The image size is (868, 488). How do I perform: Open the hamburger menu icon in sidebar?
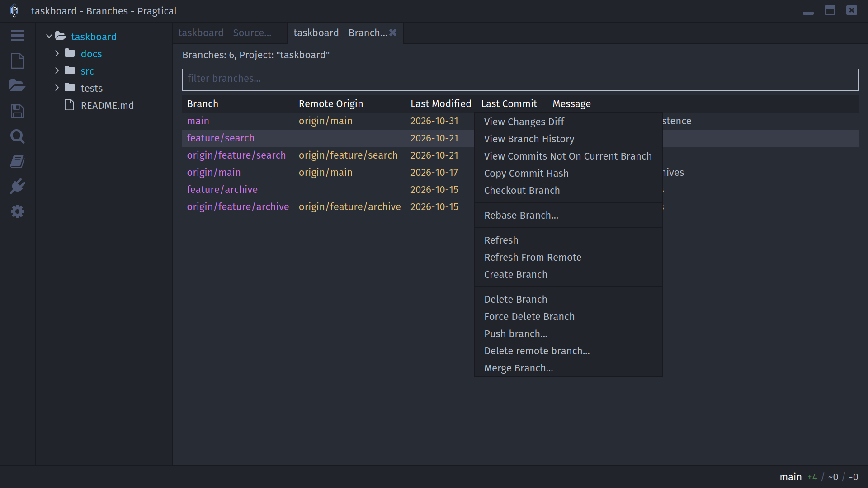pos(17,35)
